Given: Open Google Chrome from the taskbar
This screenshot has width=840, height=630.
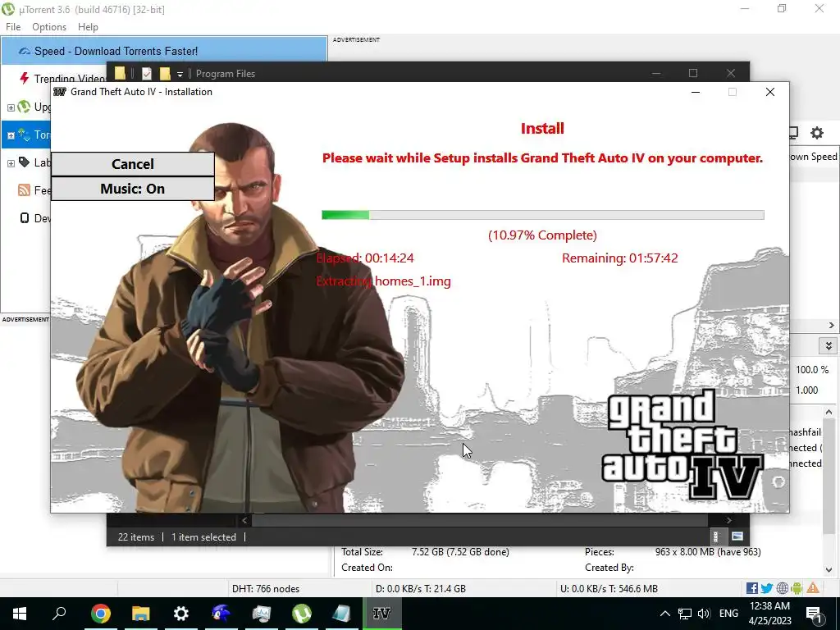Looking at the screenshot, I should tap(100, 614).
